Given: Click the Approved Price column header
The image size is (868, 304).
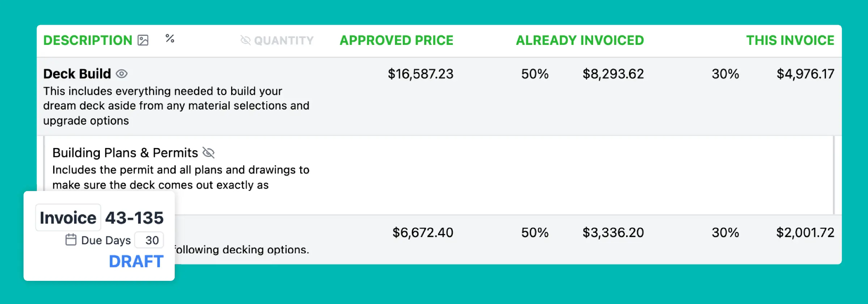Looking at the screenshot, I should [x=396, y=40].
